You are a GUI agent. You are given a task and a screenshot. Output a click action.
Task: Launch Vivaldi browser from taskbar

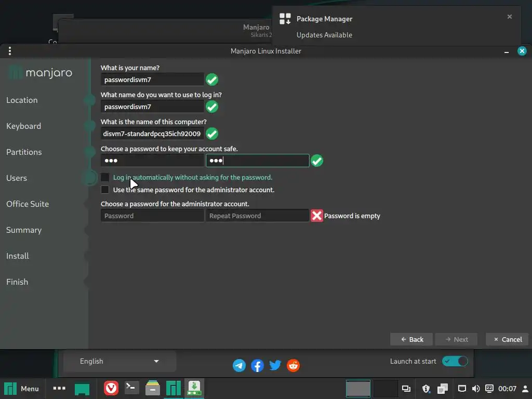[x=111, y=388]
